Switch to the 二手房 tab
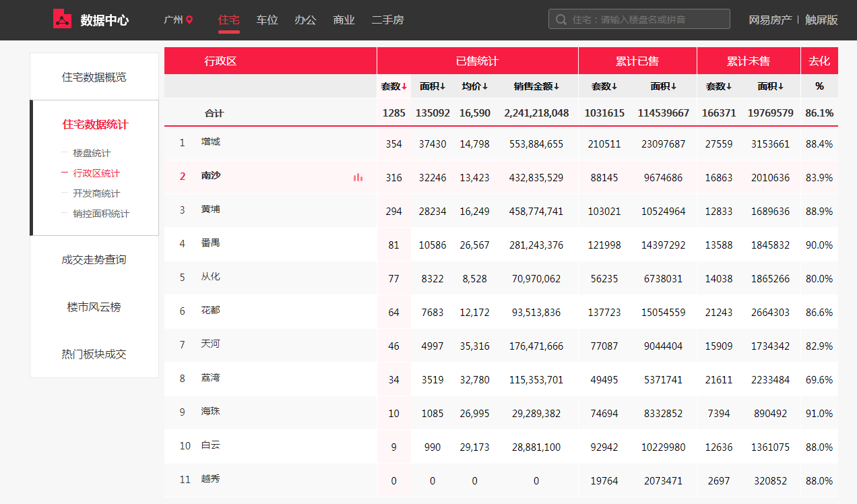The height and width of the screenshot is (504, 857). click(x=387, y=20)
